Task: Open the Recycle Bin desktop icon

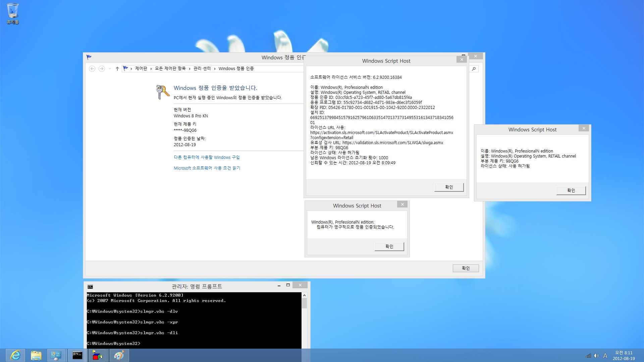Action: coord(13,13)
